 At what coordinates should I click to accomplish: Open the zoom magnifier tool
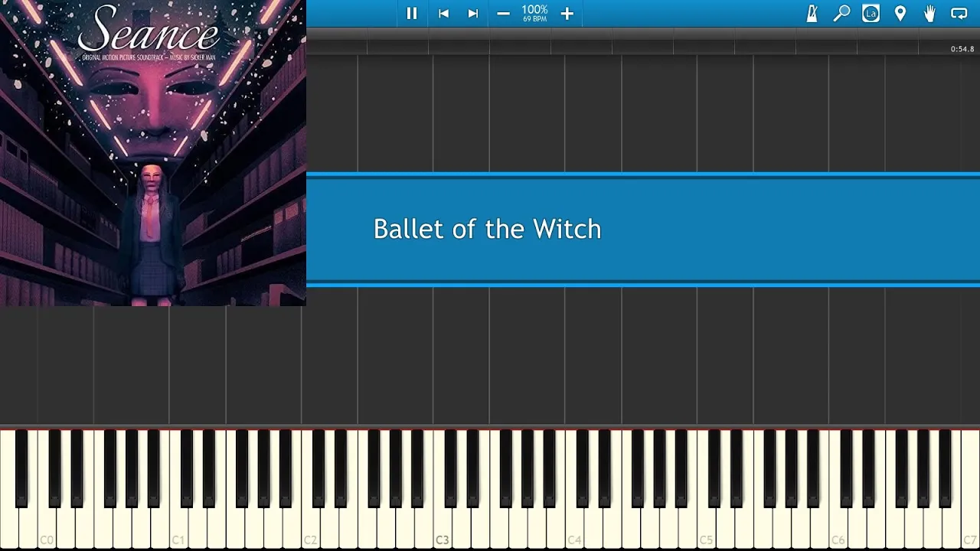[x=841, y=13]
